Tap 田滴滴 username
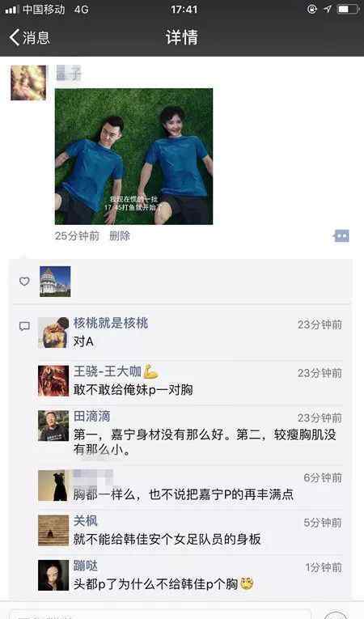 [91, 416]
